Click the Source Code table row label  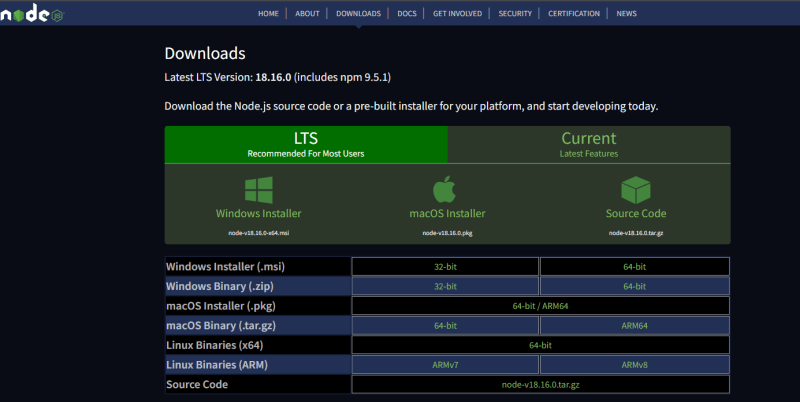[197, 385]
